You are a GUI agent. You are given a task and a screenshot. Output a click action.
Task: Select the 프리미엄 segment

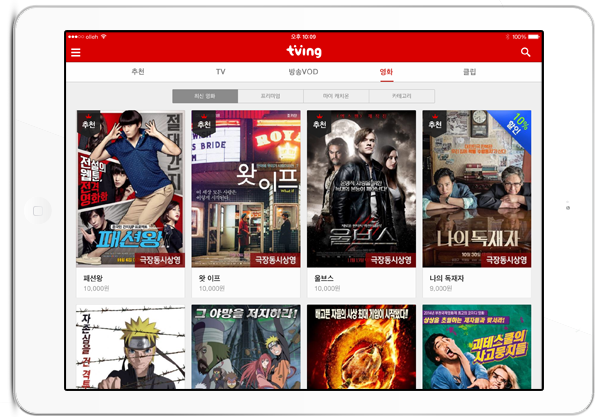271,96
